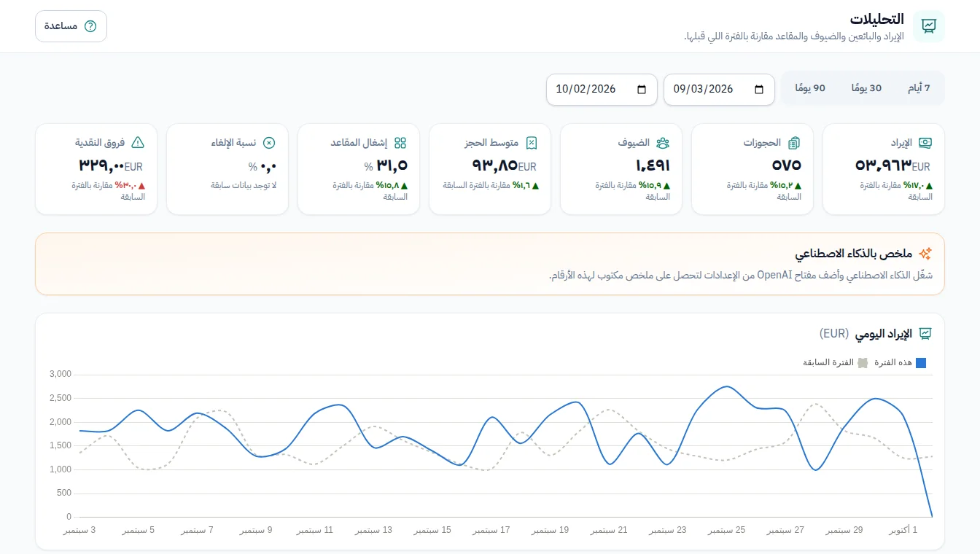Open calendar picker of 09/03/2026 date field
The width and height of the screenshot is (980, 554).
pos(759,89)
